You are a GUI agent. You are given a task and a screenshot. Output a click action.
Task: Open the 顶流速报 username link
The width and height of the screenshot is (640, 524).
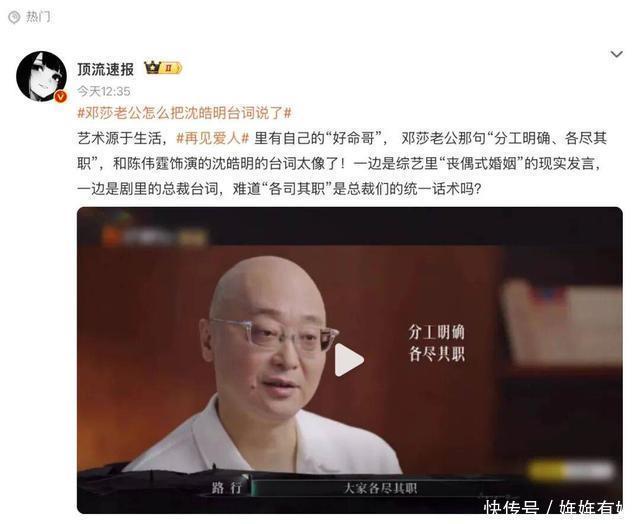(x=106, y=69)
